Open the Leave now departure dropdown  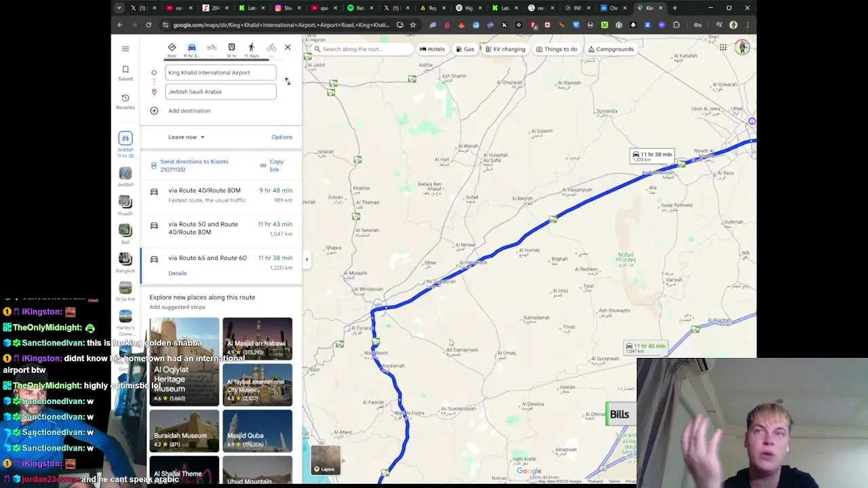click(186, 137)
